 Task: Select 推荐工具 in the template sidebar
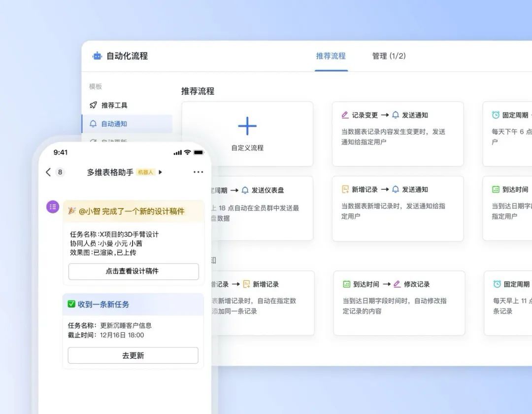click(x=114, y=105)
